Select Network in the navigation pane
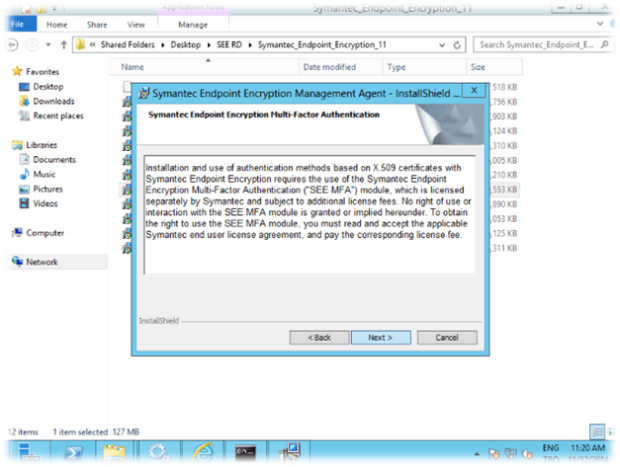 click(x=42, y=262)
